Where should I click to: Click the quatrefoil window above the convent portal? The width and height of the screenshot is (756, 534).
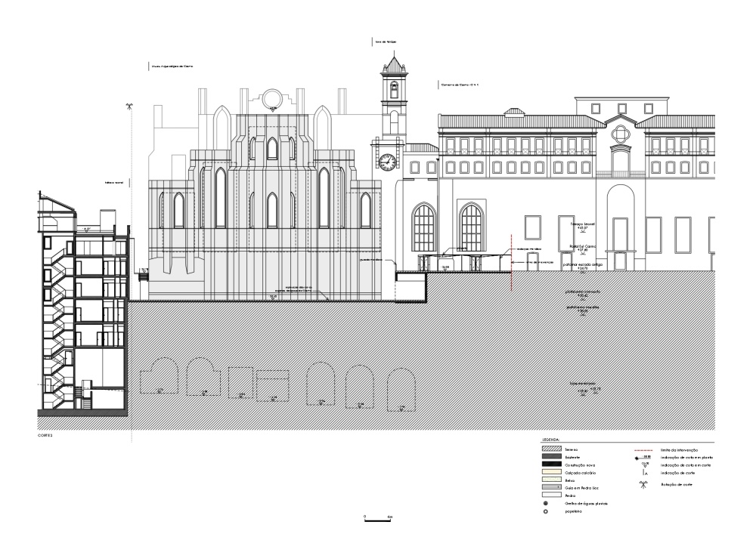621,134
